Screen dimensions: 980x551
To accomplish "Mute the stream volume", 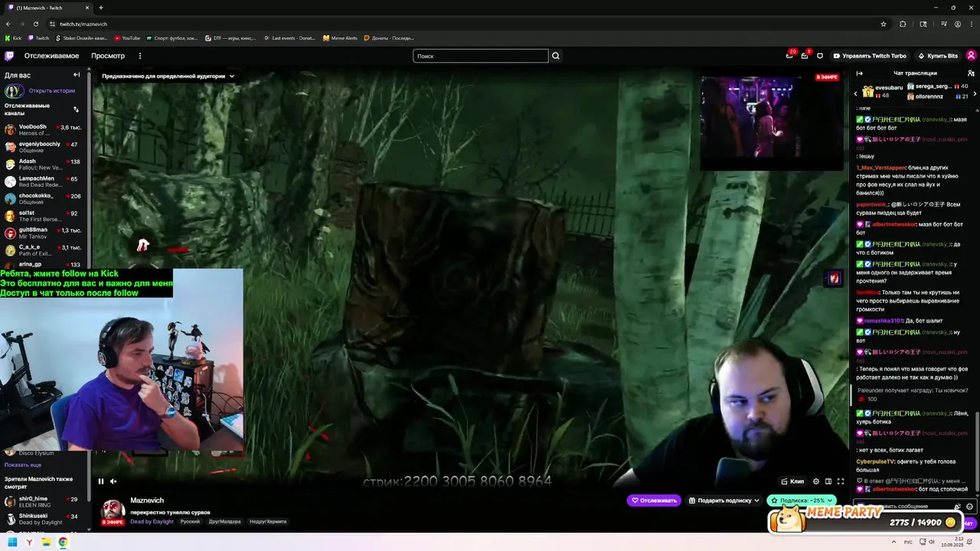I will pyautogui.click(x=113, y=481).
